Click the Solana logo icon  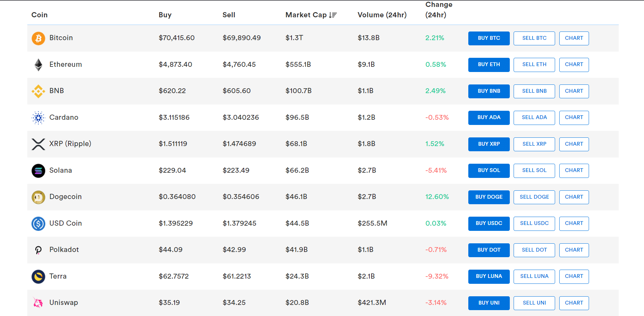click(38, 171)
